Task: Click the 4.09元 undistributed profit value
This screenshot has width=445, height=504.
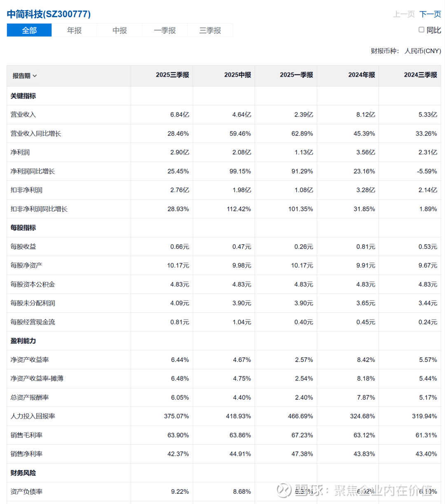Action: click(180, 303)
